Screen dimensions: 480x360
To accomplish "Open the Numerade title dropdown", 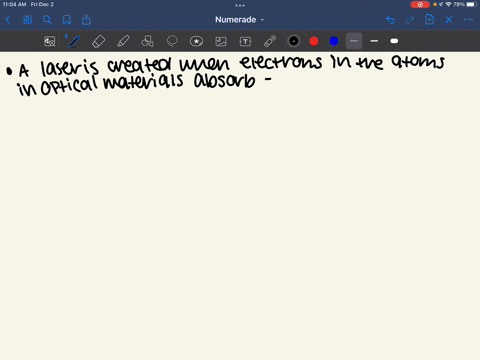I will pyautogui.click(x=239, y=20).
